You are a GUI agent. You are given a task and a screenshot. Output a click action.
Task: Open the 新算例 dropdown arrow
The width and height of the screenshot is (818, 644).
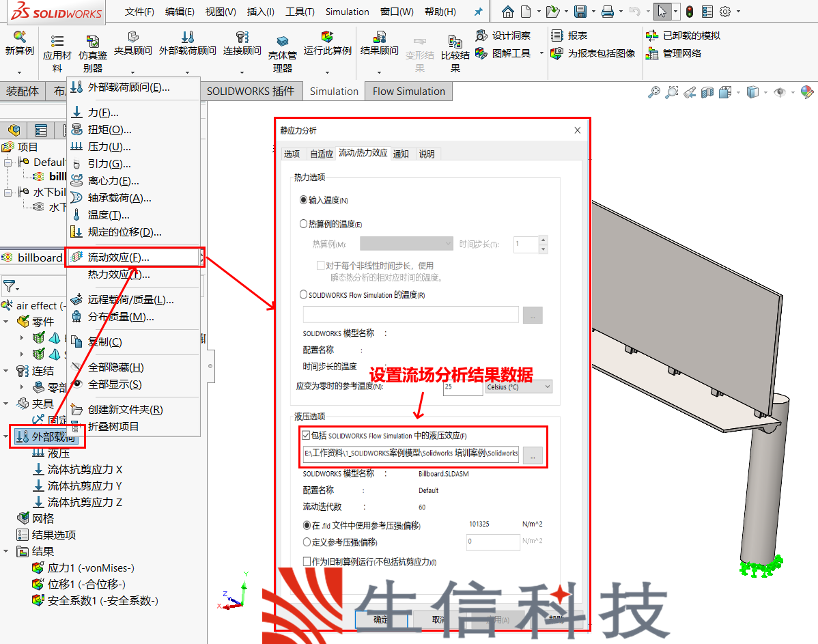[19, 72]
